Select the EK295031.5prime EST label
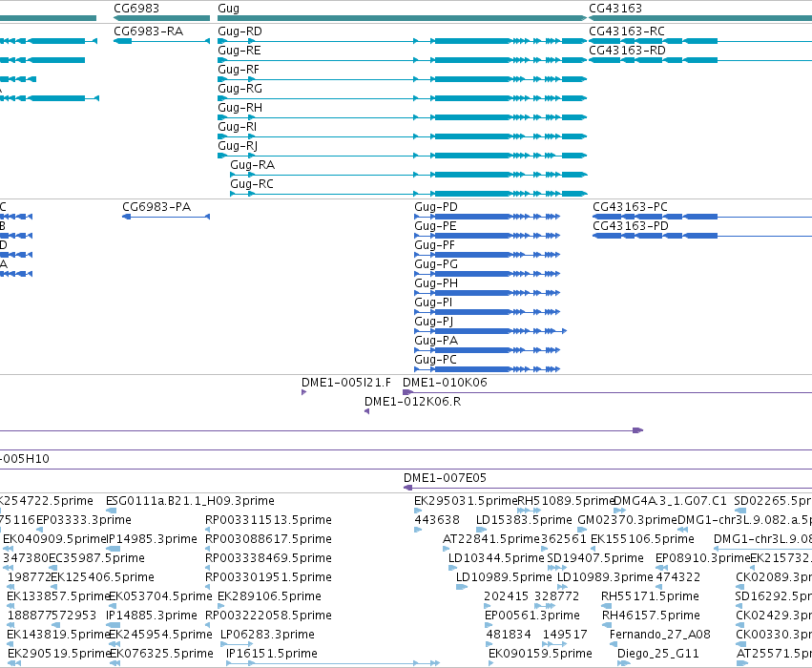Image resolution: width=812 pixels, height=668 pixels. [466, 501]
